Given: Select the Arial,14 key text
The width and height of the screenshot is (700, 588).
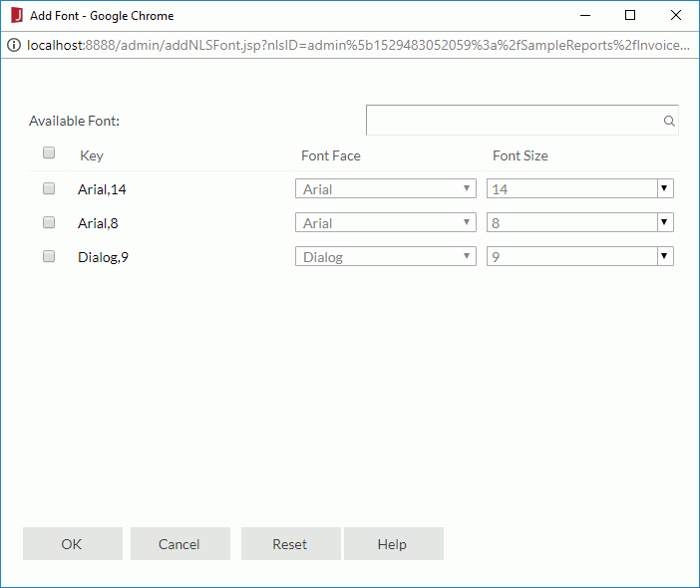Looking at the screenshot, I should (x=102, y=189).
